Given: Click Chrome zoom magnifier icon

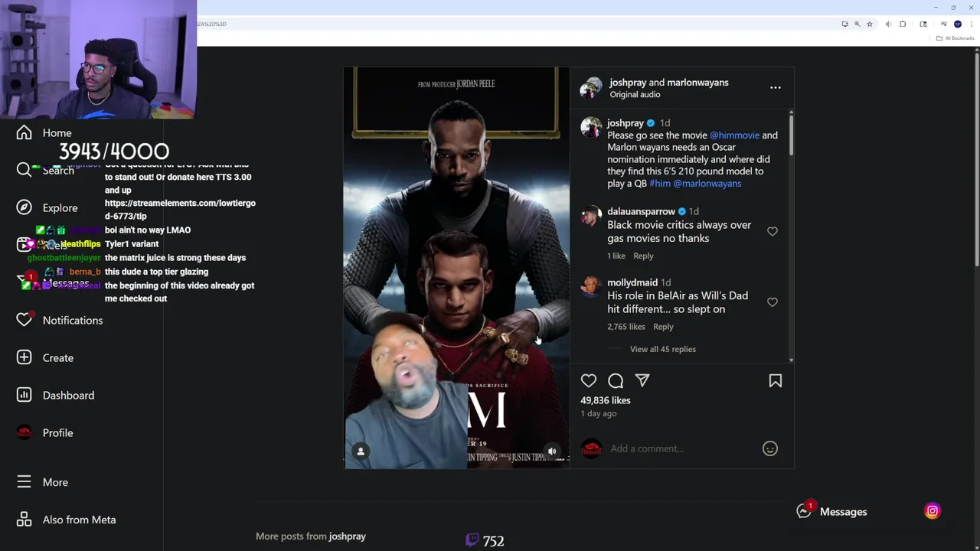Looking at the screenshot, I should click(x=857, y=24).
